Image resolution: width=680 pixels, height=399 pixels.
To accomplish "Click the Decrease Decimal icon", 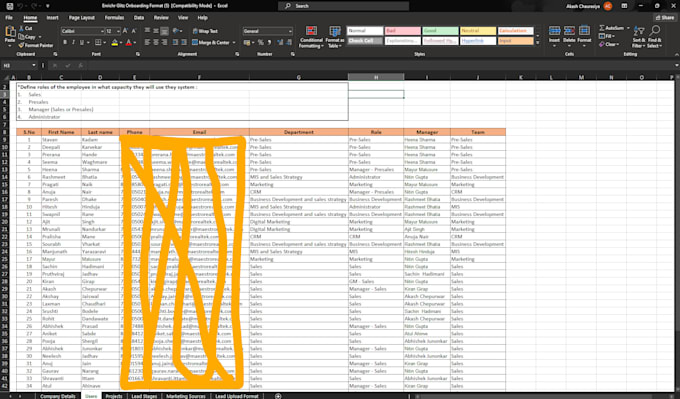I will click(288, 43).
